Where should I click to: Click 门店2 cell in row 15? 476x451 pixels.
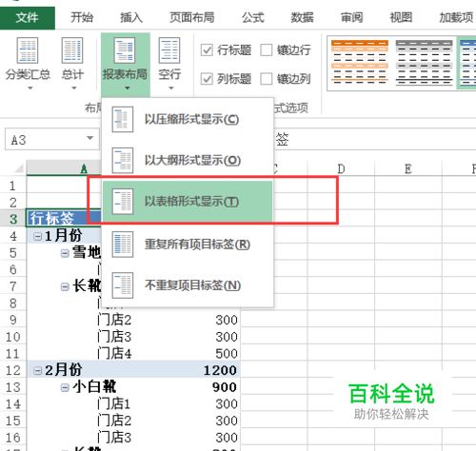click(114, 421)
